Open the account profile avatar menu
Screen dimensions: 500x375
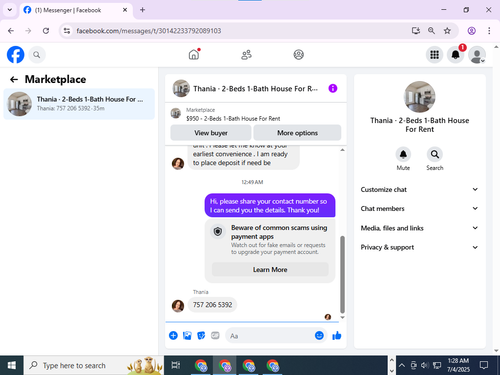click(x=477, y=55)
